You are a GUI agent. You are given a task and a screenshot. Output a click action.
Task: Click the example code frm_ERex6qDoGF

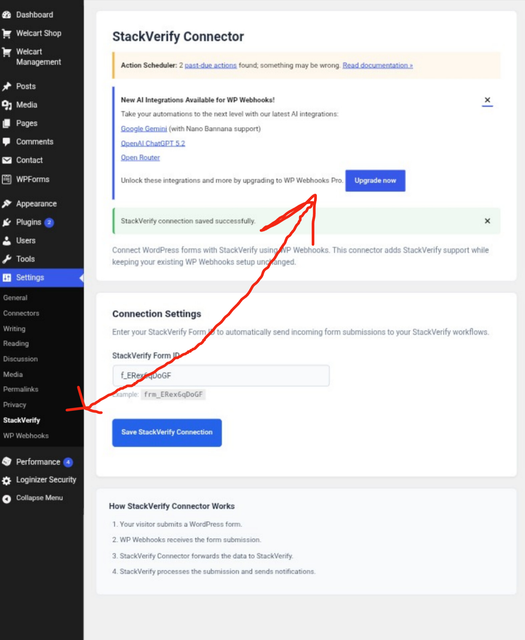tap(173, 395)
